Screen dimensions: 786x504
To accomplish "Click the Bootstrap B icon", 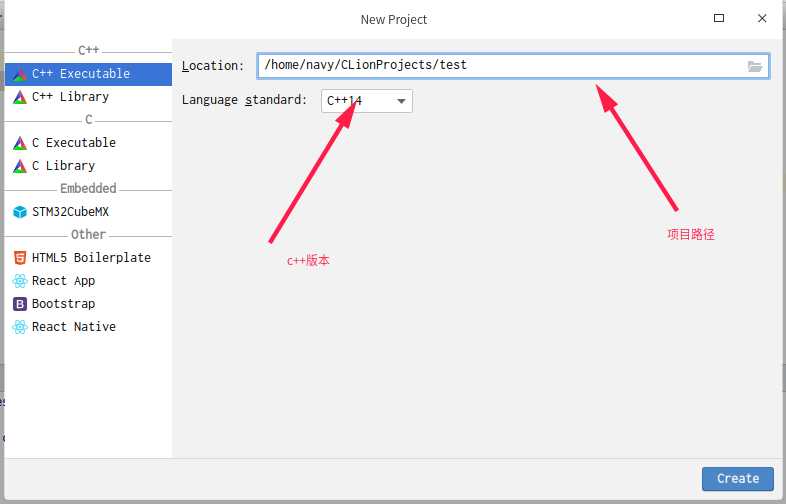I will click(x=20, y=304).
